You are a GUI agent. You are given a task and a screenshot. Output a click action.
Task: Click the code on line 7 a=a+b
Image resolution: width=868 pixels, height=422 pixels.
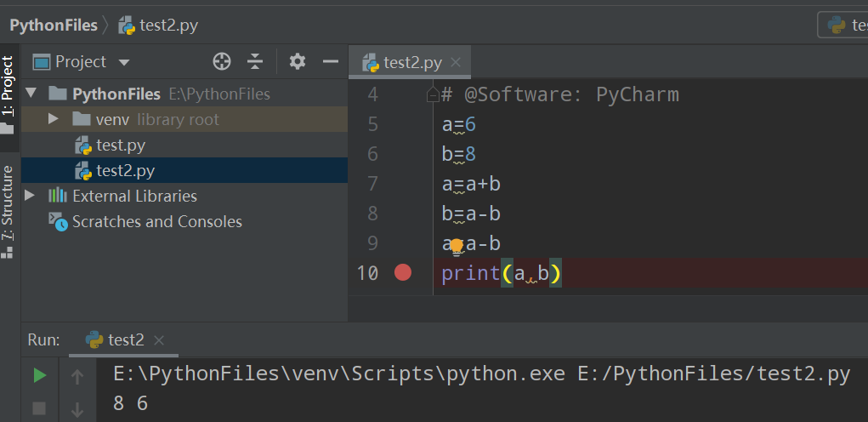click(471, 183)
